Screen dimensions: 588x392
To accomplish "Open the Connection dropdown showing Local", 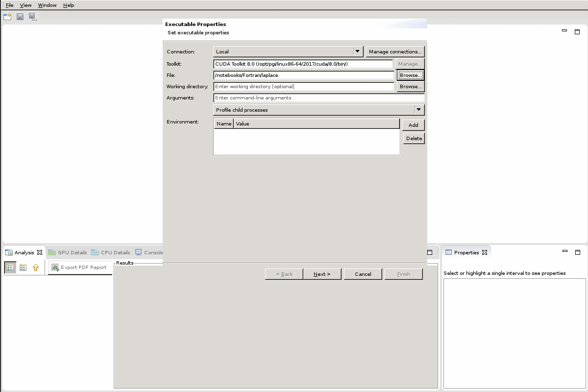I will pyautogui.click(x=288, y=51).
